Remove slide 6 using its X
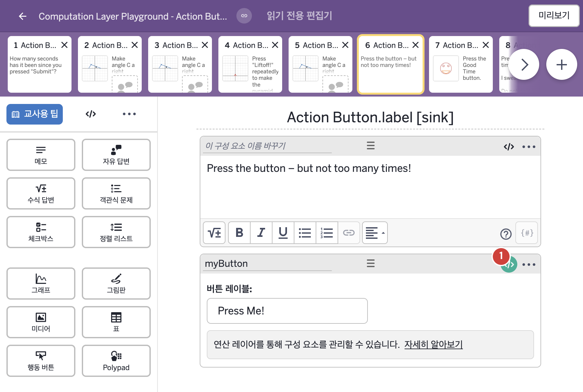 [416, 45]
